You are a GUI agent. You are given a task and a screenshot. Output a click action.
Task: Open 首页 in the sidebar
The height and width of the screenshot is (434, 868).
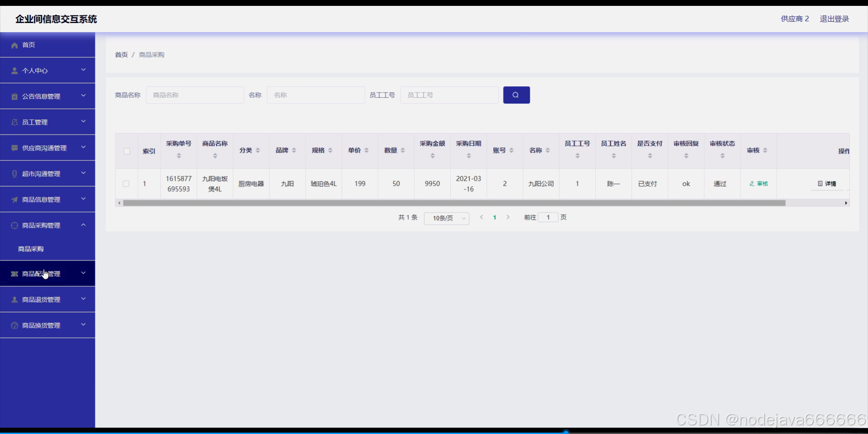47,45
